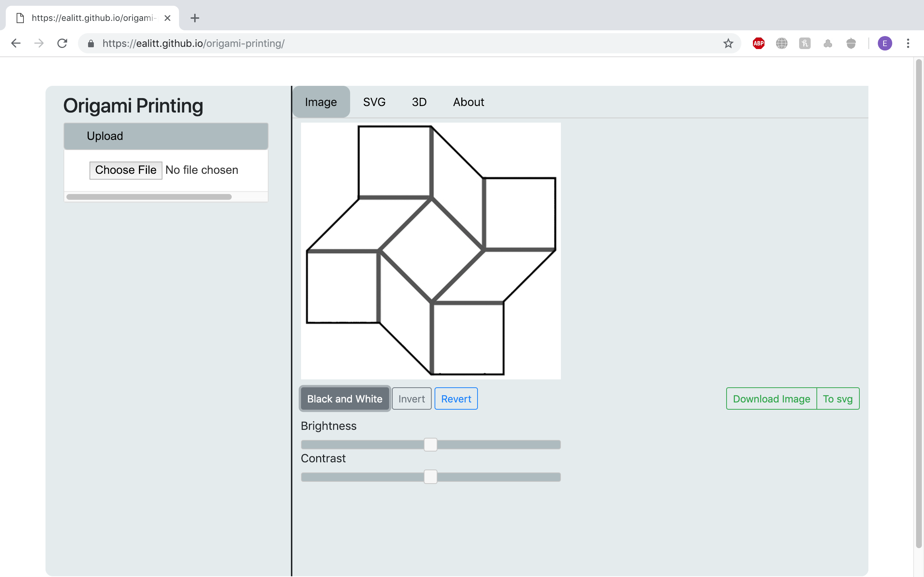
Task: Choose a file to upload
Action: click(126, 170)
